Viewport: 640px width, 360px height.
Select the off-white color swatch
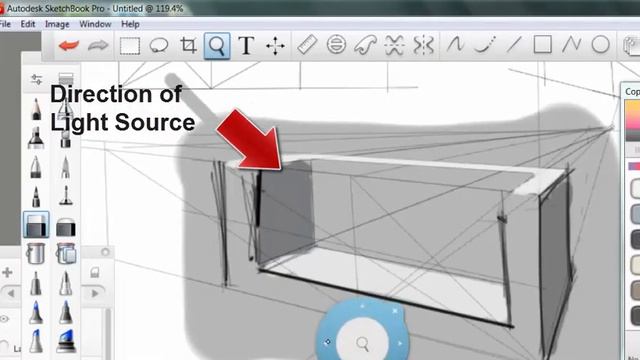(x=636, y=188)
